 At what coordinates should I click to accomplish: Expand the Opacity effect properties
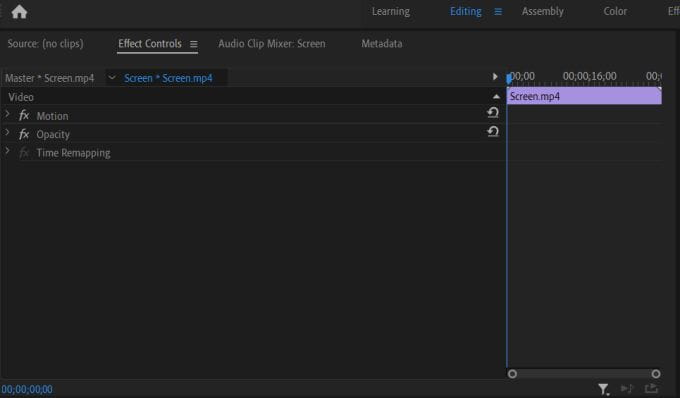point(7,132)
